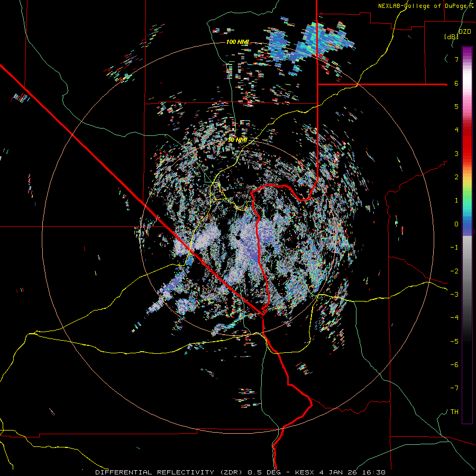Click the -7 value on the color scale
The image size is (476, 476).
click(454, 388)
